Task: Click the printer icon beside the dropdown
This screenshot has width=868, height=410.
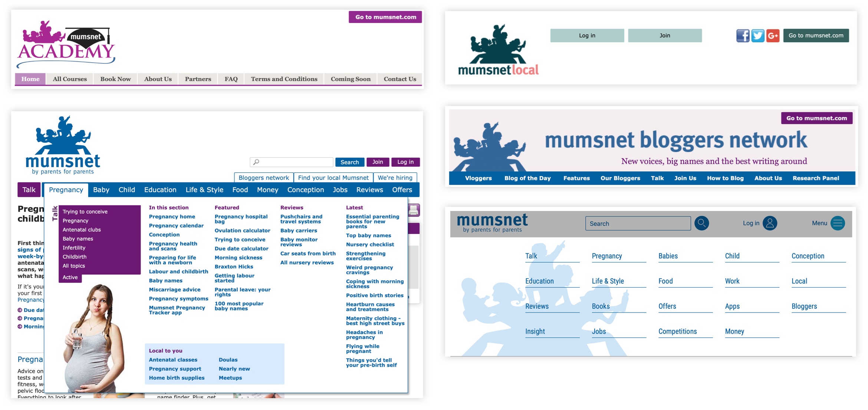Action: pyautogui.click(x=414, y=210)
